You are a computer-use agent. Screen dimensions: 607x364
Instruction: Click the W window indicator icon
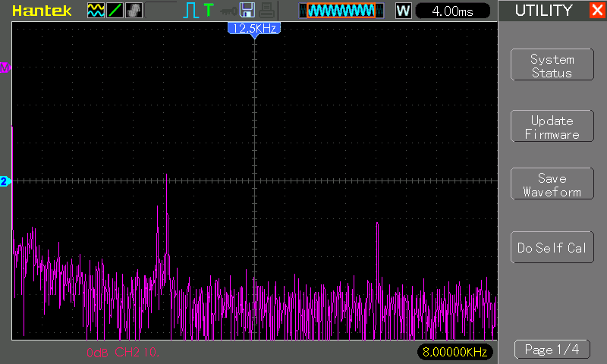(404, 11)
